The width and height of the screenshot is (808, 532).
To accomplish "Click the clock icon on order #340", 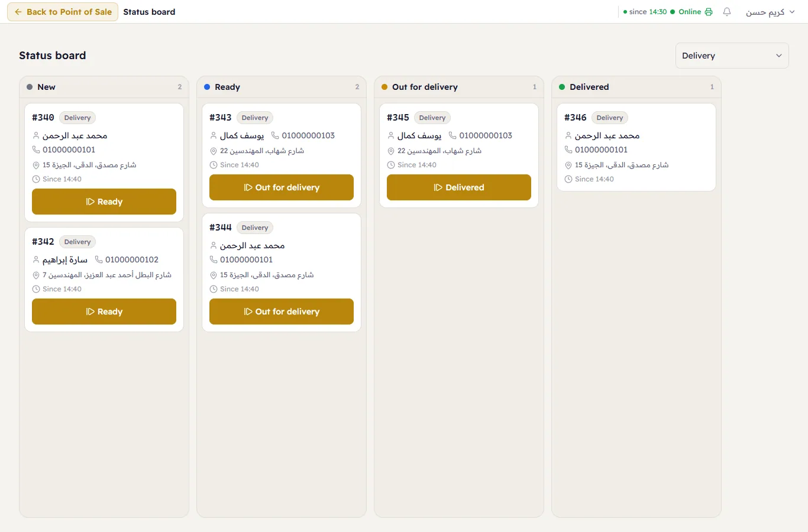I will coord(36,179).
